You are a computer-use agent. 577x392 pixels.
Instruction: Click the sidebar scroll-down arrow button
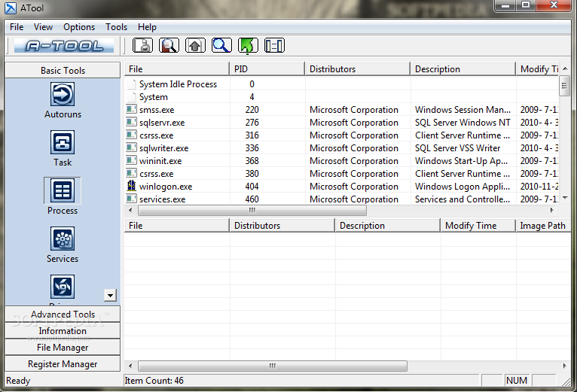111,295
